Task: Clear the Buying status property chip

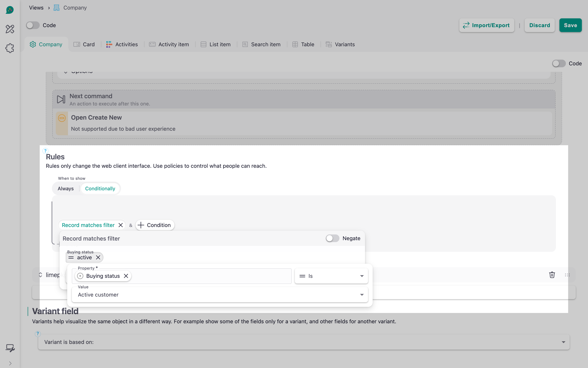Action: pos(126,276)
